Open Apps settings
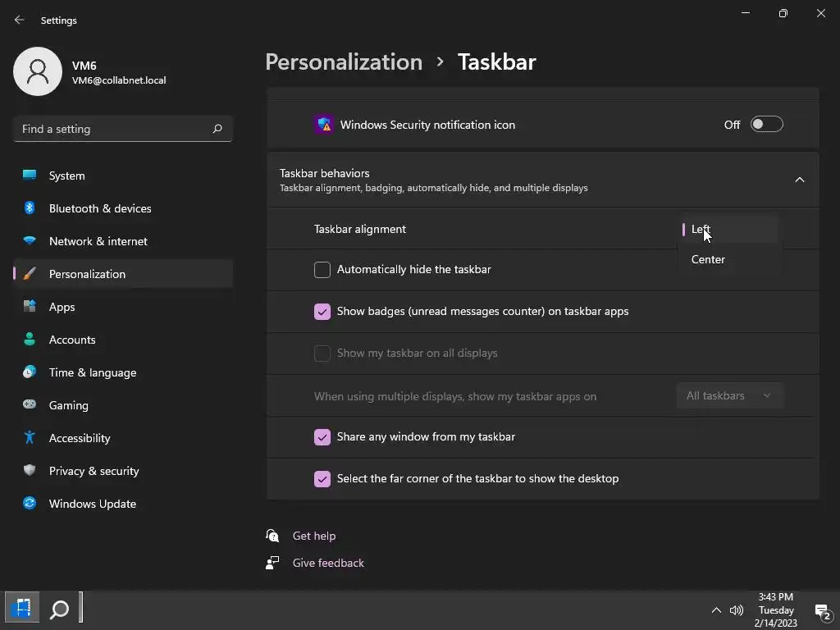The width and height of the screenshot is (840, 630). [x=123, y=307]
